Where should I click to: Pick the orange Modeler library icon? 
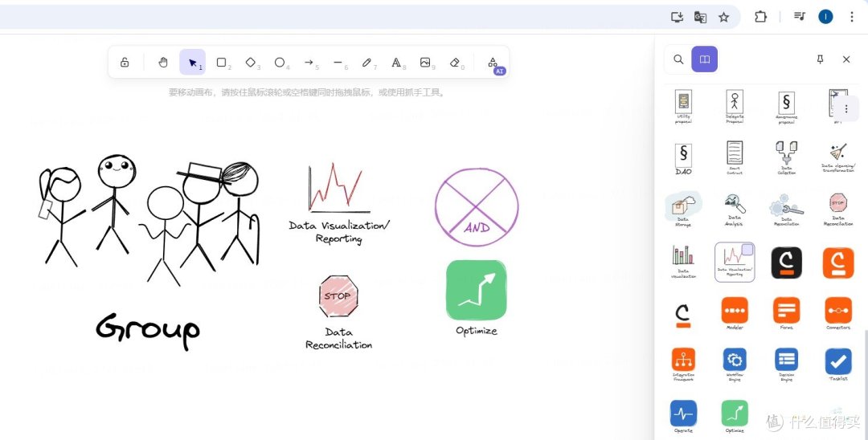coord(735,313)
